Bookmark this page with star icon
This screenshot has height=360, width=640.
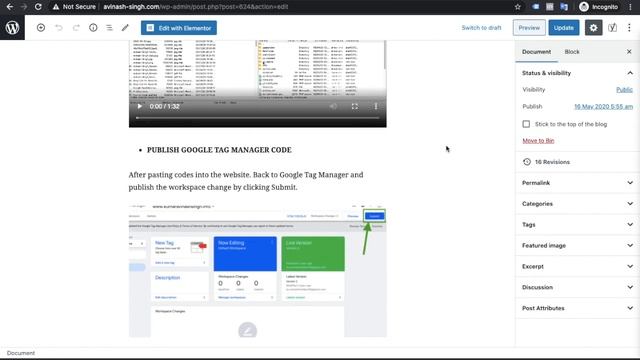518,7
